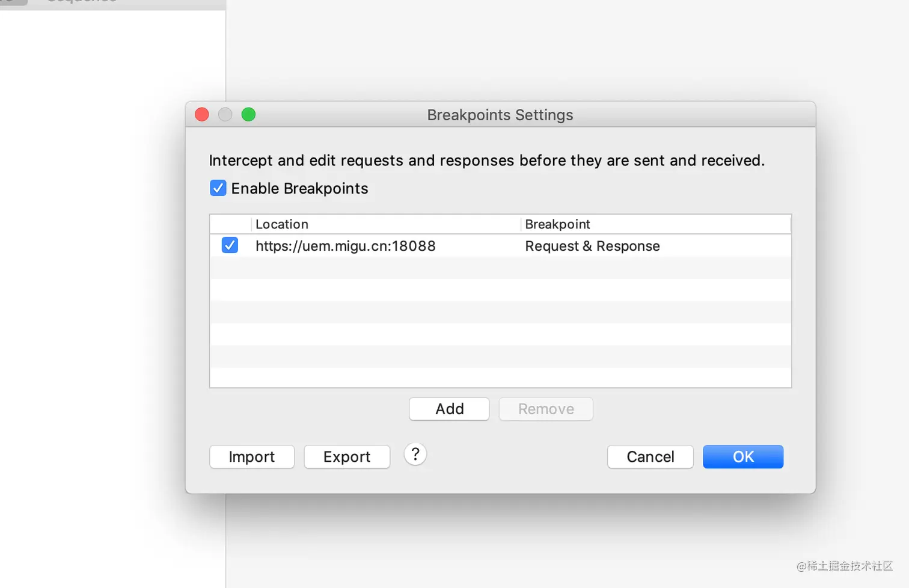909x588 pixels.
Task: Zoom the dialog using the green window button
Action: point(248,114)
